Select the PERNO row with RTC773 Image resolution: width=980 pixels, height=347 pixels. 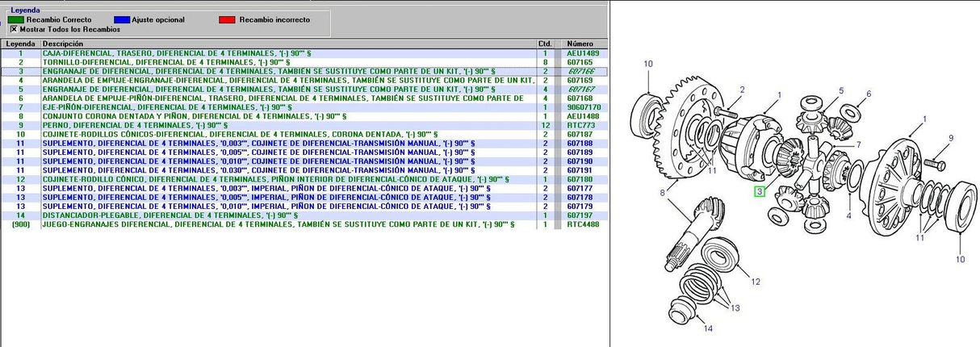point(287,125)
